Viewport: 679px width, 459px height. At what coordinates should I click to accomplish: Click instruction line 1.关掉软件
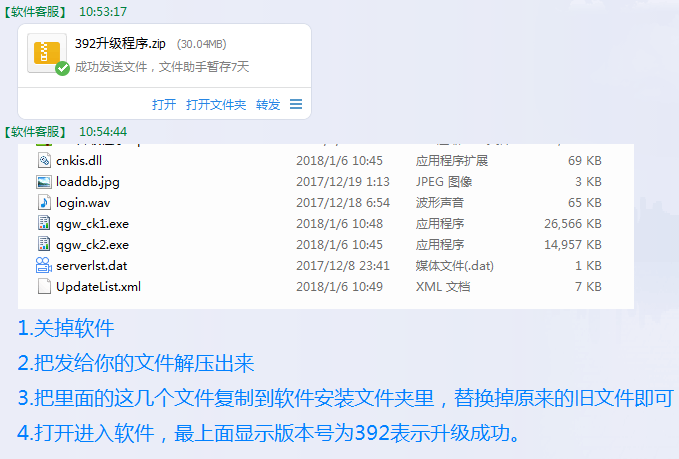[x=66, y=328]
